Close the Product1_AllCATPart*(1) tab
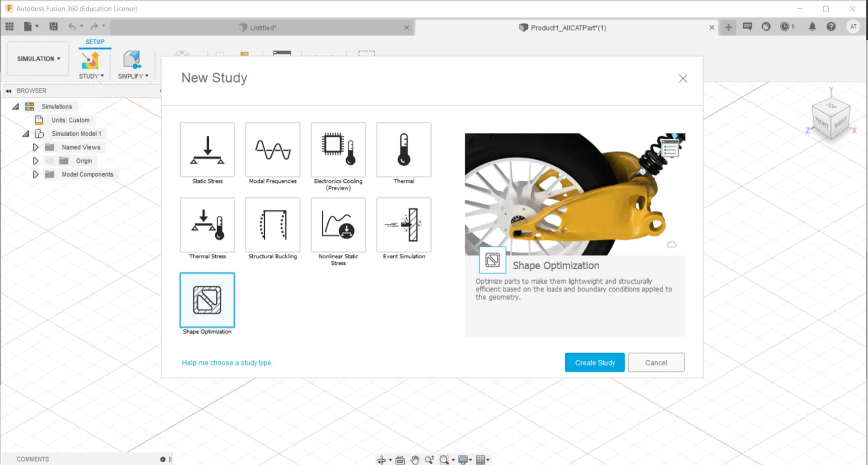Viewport: 868px width, 465px height. coord(712,28)
